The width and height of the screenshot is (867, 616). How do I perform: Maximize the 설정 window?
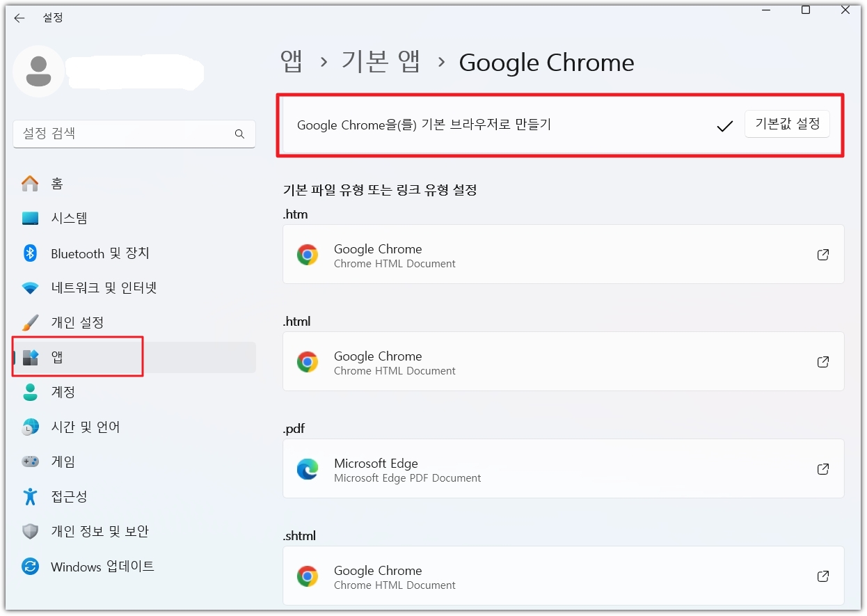pos(805,9)
